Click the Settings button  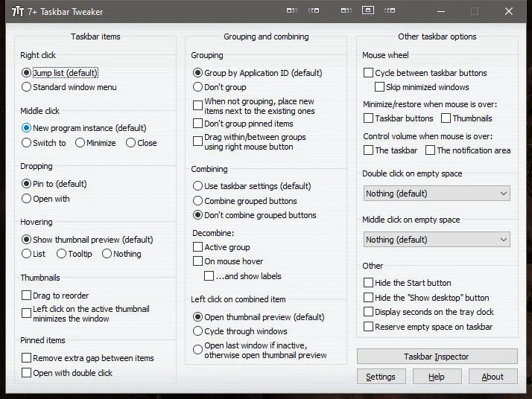(381, 377)
